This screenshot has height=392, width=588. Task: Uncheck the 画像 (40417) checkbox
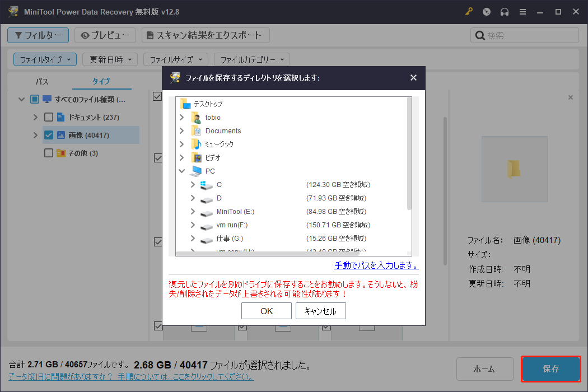(x=48, y=134)
